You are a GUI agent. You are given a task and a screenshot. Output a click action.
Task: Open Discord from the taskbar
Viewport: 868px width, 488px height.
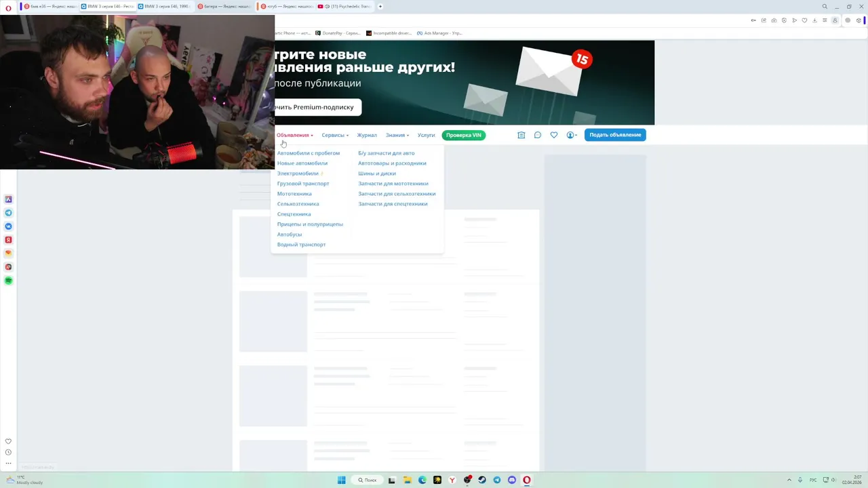[512, 480]
